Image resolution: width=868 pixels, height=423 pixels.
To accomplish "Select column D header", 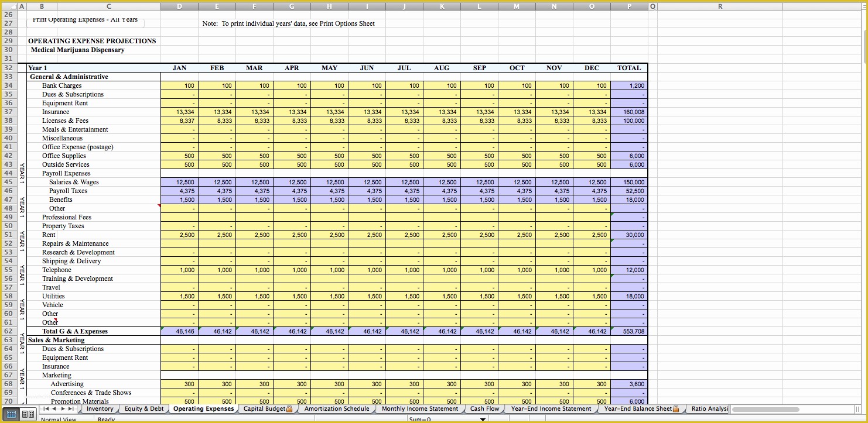I will point(179,6).
